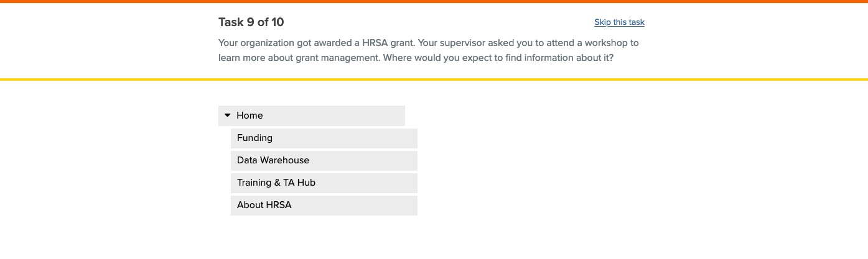The image size is (868, 259).
Task: Click the Data Warehouse label text
Action: pyautogui.click(x=273, y=160)
